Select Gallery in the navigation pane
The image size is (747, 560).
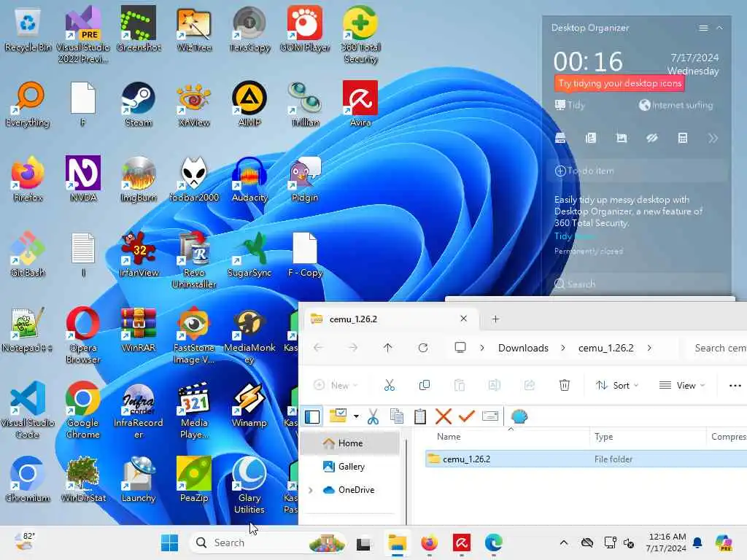point(350,467)
